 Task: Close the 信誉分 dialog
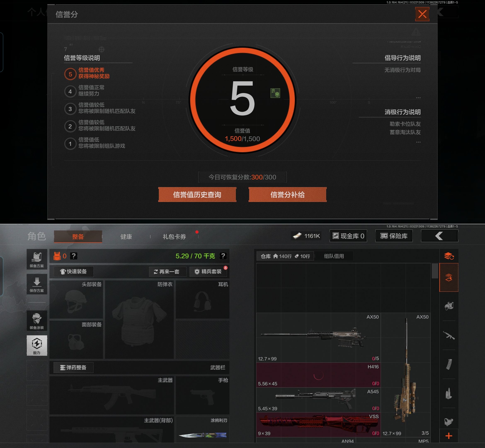tap(422, 14)
